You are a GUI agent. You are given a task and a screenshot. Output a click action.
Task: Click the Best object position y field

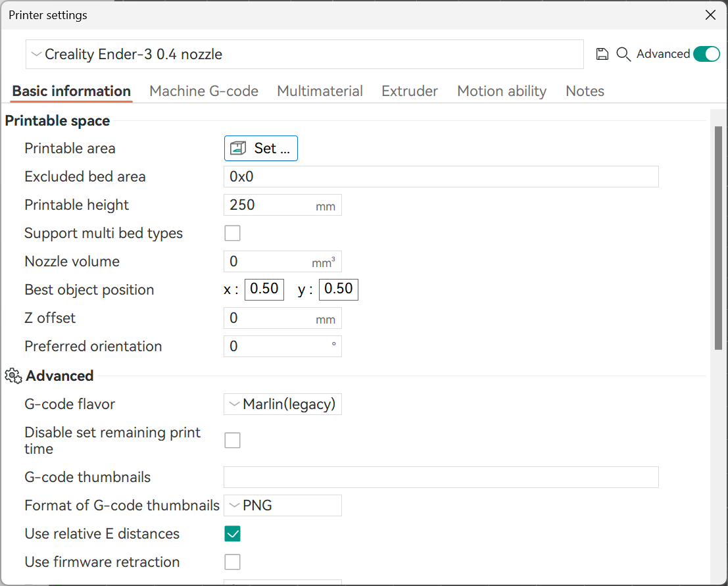(339, 289)
